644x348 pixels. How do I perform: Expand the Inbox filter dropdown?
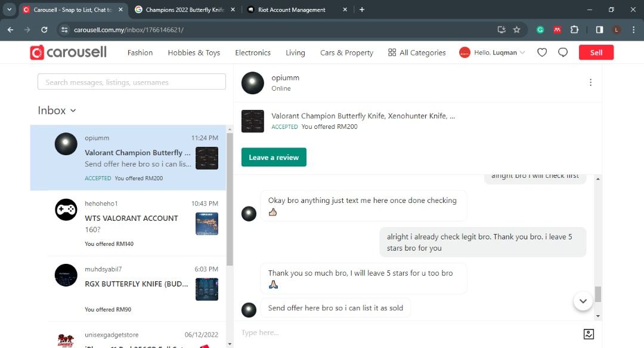click(x=57, y=110)
